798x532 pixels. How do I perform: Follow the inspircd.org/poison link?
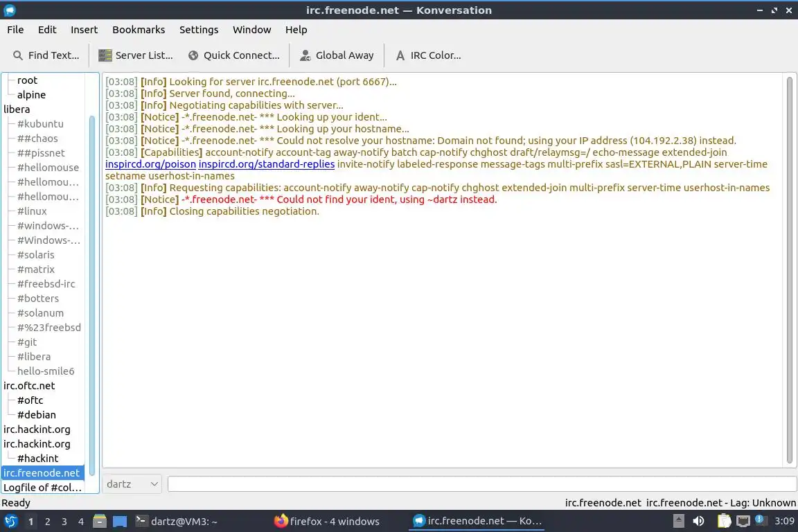click(x=150, y=164)
